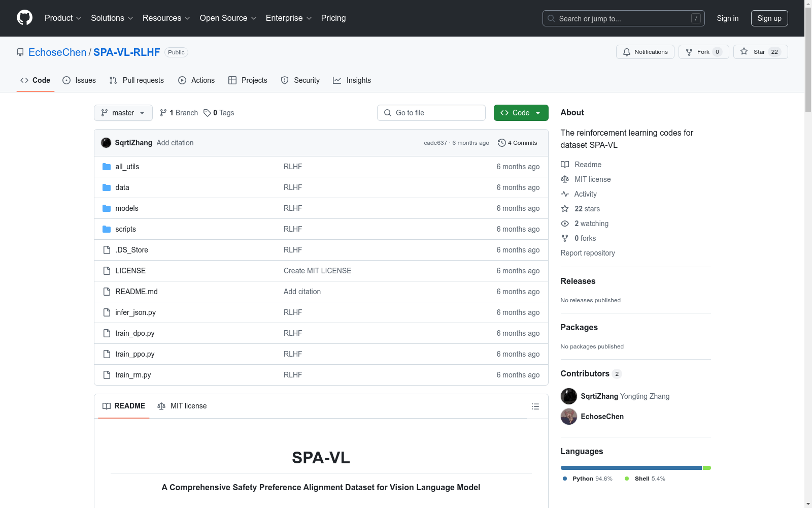Switch to the Pull requests tab
Screen dimensions: 812x508
(x=137, y=80)
